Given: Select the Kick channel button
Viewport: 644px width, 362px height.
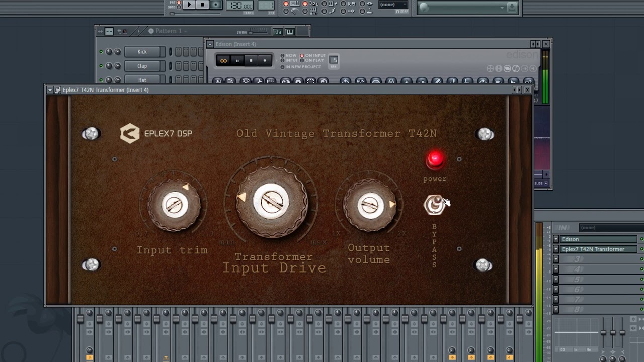Looking at the screenshot, I should click(142, 52).
